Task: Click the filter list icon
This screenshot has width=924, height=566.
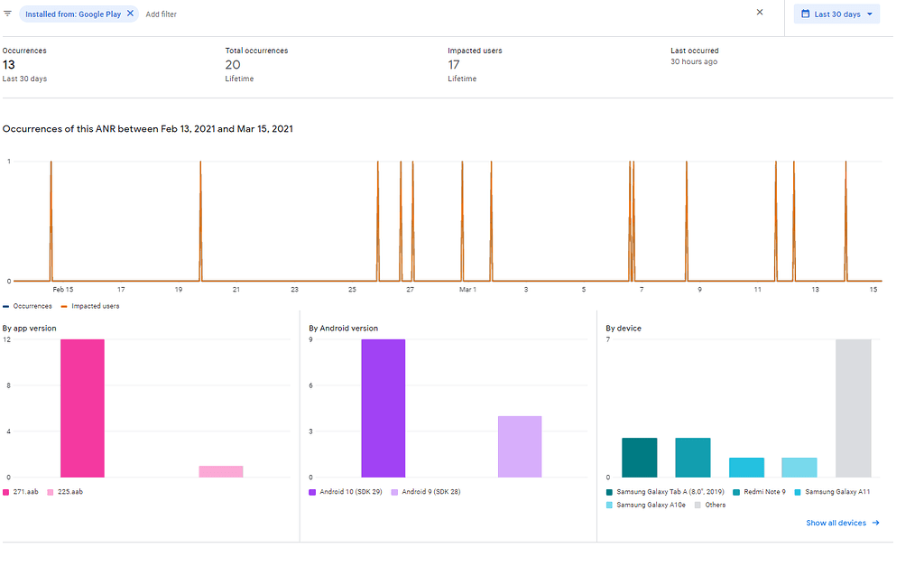Action: pyautogui.click(x=7, y=14)
